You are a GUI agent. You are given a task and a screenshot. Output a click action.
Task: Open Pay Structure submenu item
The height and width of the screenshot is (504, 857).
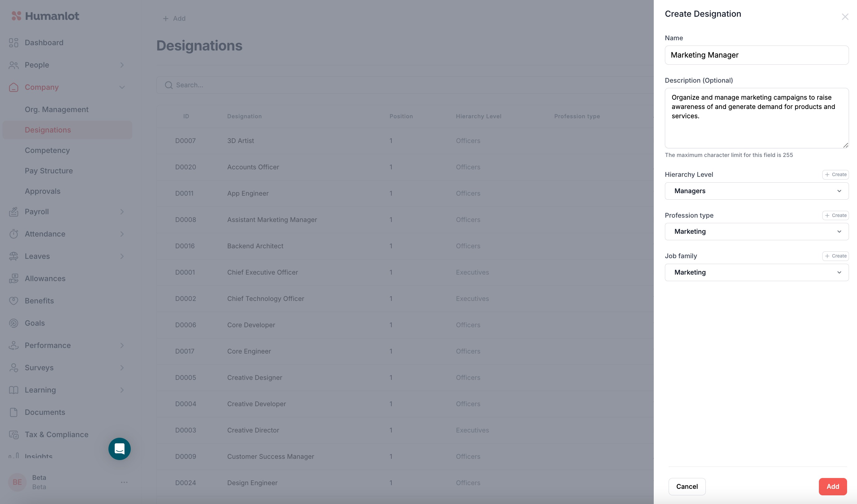coord(49,171)
